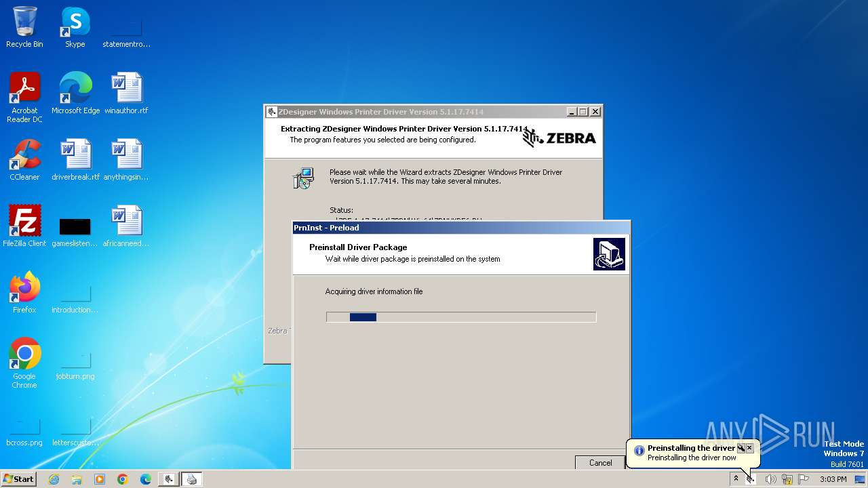Click 'Status:' label in ZDesigner window
The width and height of the screenshot is (868, 488).
coord(341,210)
